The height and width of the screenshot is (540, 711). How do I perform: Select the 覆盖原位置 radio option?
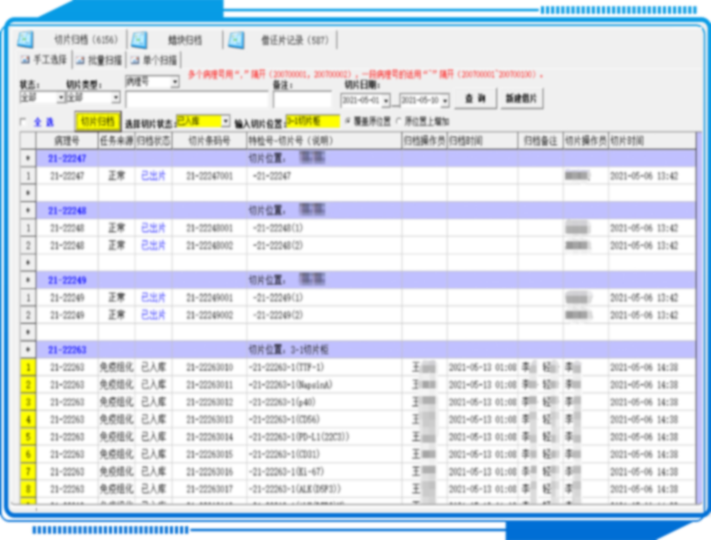point(347,120)
